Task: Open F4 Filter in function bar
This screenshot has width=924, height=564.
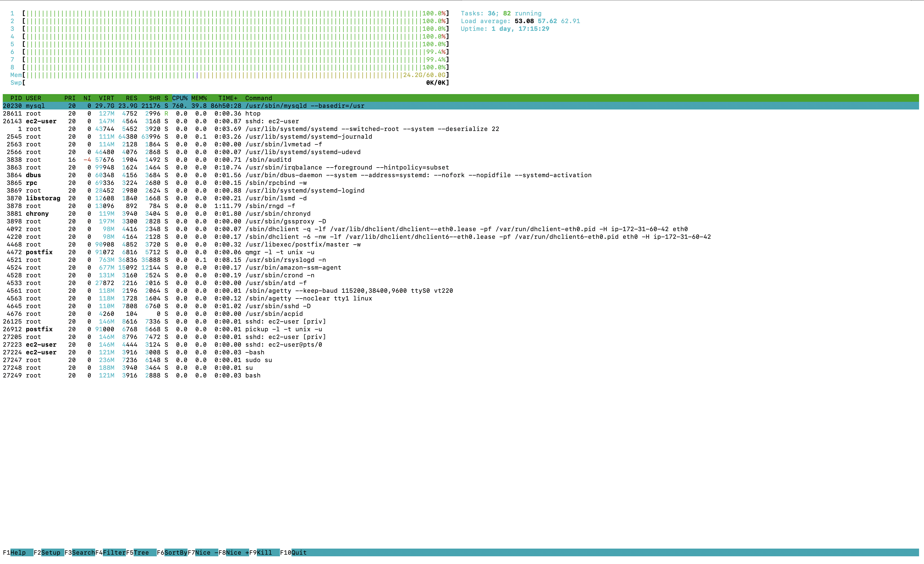Action: point(110,552)
